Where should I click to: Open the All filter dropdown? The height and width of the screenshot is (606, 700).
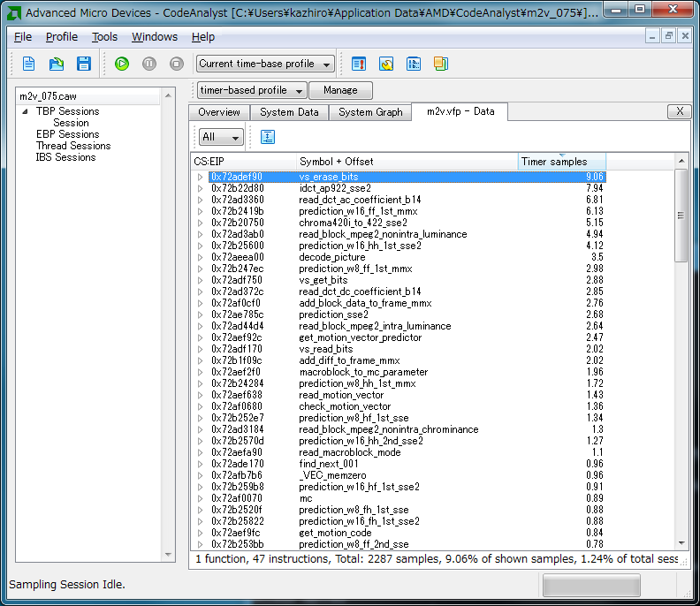point(221,137)
